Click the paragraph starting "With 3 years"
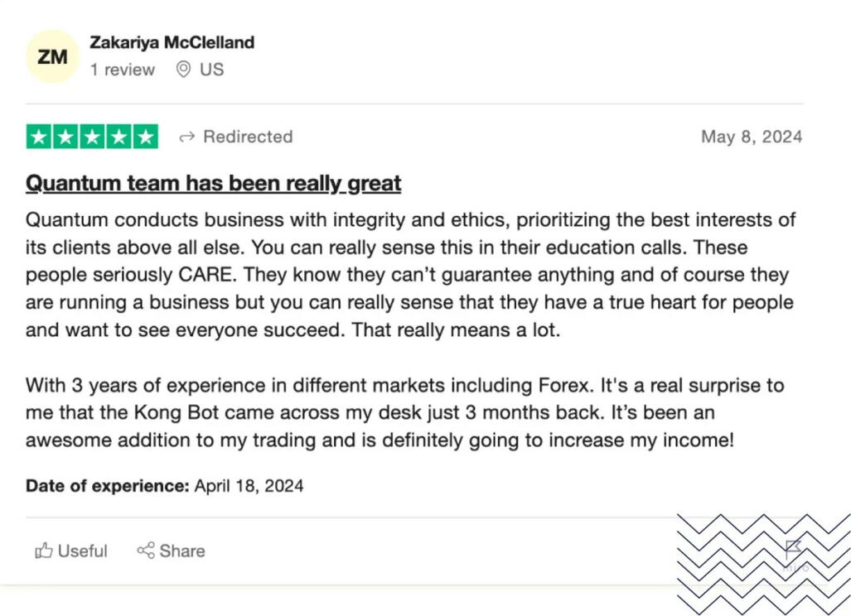Image resolution: width=851 pixels, height=616 pixels. click(x=404, y=412)
